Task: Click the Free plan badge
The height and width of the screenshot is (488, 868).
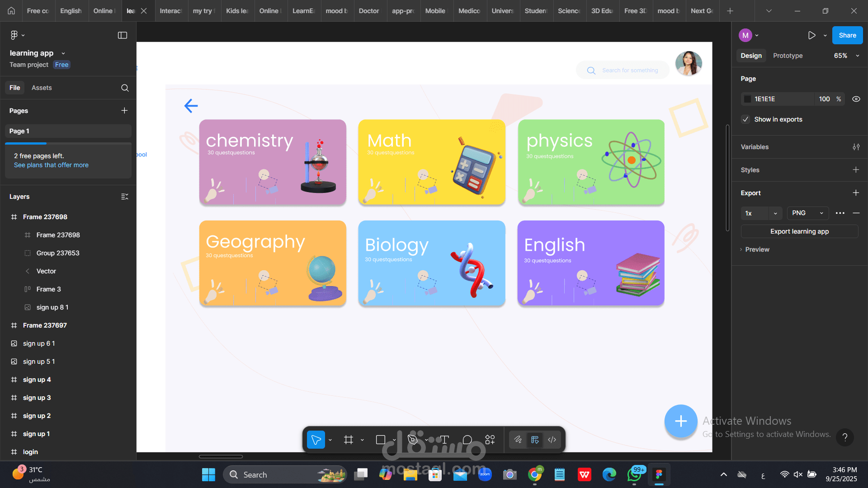Action: (x=62, y=65)
